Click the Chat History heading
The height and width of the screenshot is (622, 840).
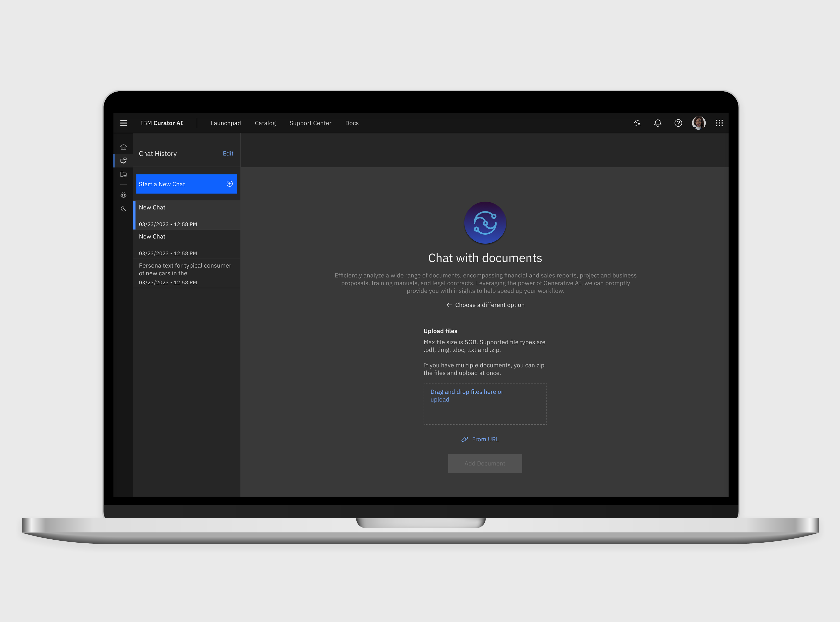coord(158,154)
